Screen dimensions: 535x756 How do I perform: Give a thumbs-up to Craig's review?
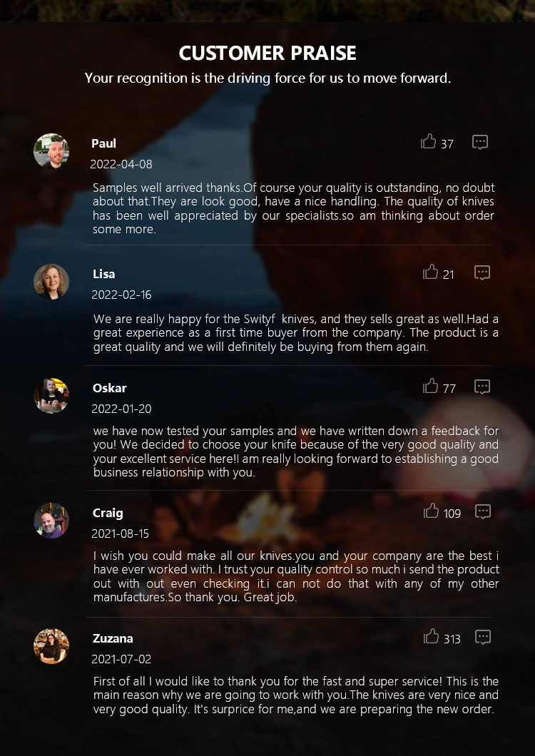click(x=431, y=511)
